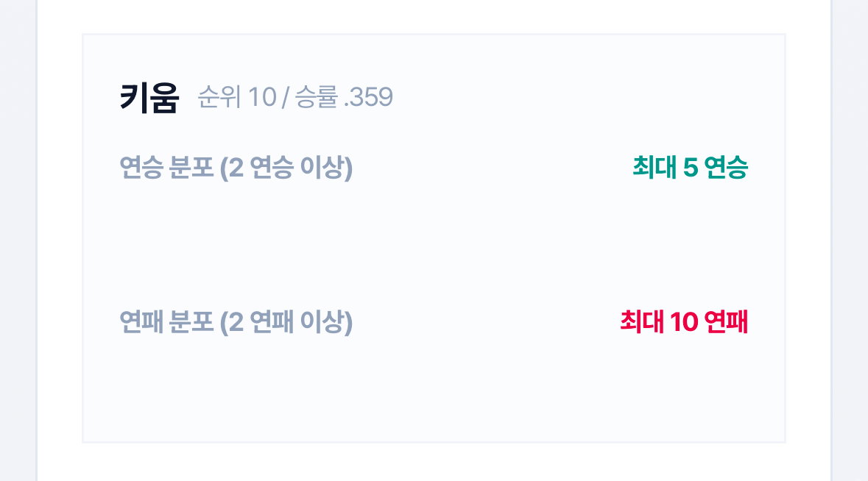Click the (2 연승 이상) parenthetical text
Image resolution: width=868 pixels, height=481 pixels.
pyautogui.click(x=286, y=168)
